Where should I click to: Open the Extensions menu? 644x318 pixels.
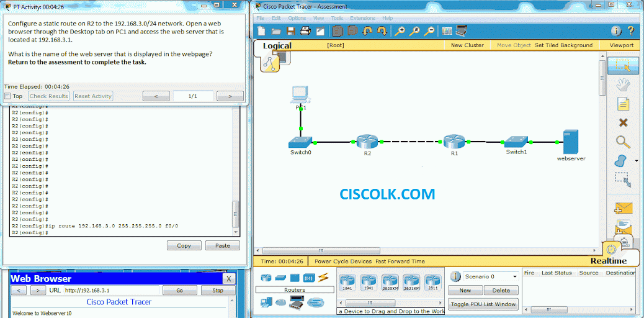tap(362, 18)
